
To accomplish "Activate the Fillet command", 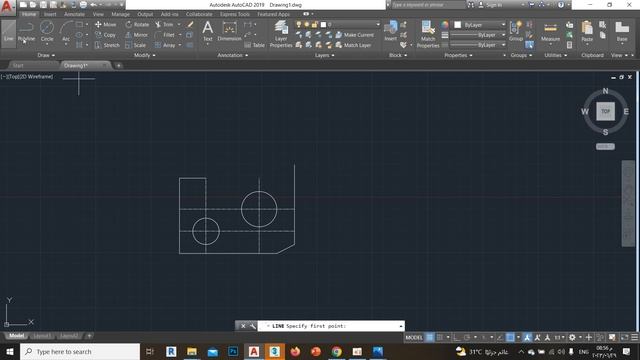I will [x=165, y=35].
